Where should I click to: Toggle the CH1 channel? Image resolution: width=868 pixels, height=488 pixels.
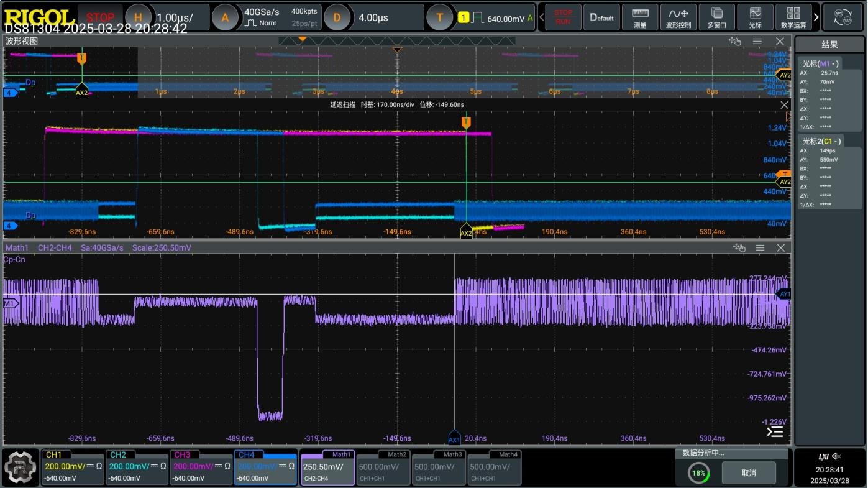point(73,467)
